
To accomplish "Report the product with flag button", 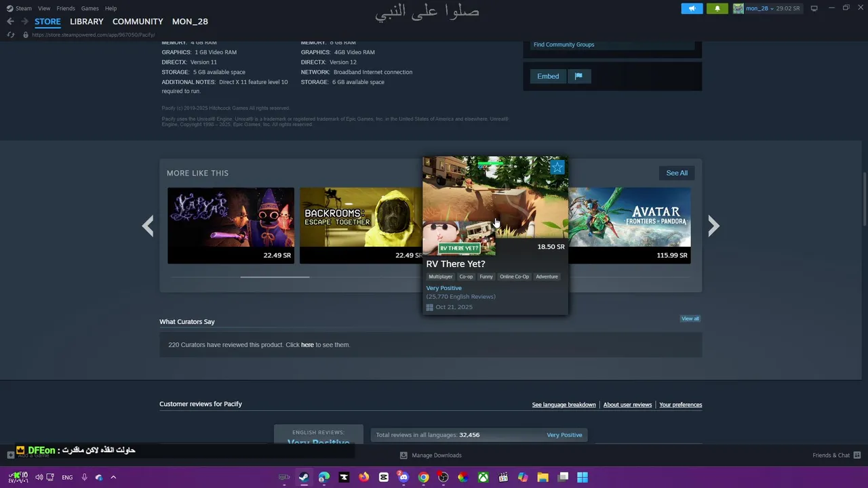I will (578, 76).
